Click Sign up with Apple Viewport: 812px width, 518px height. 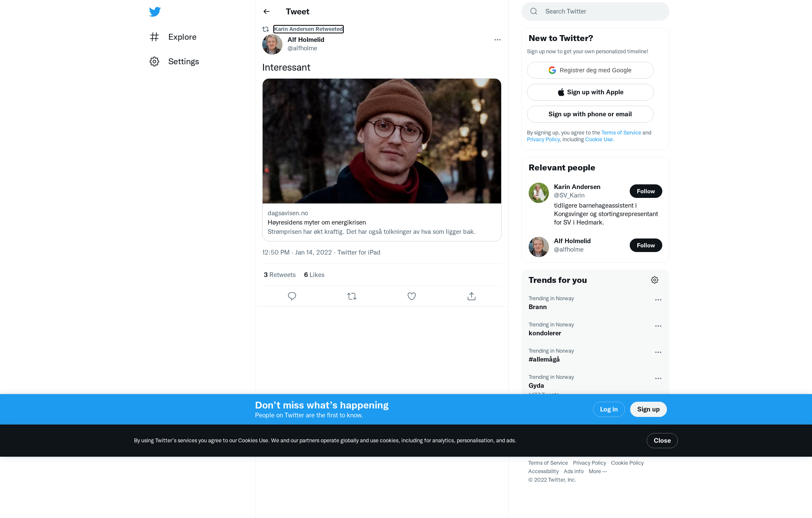point(590,92)
